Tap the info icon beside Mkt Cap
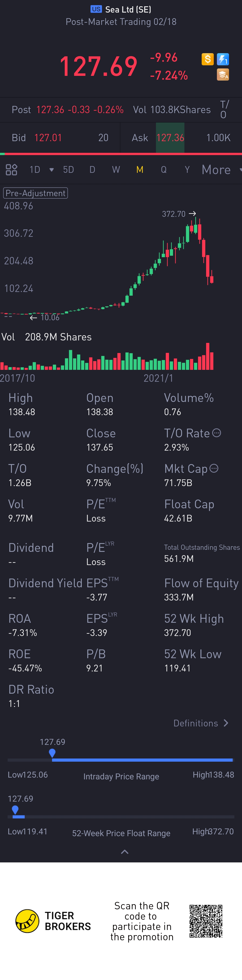 214,468
